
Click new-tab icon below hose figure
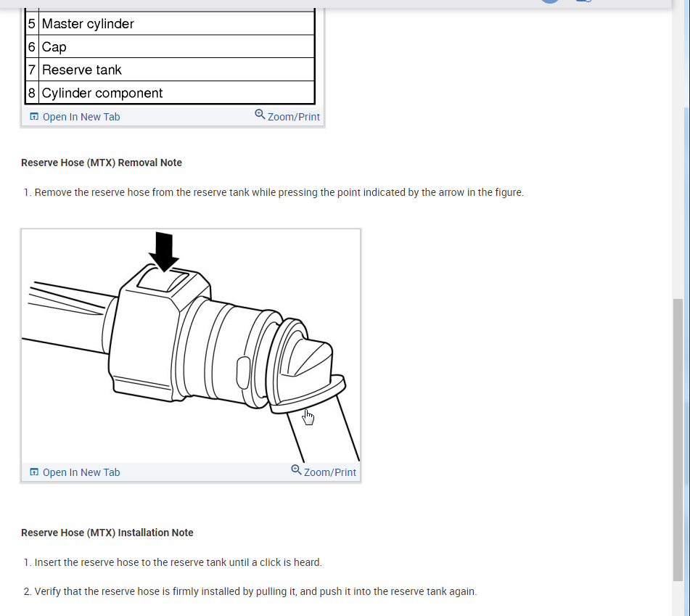coord(34,472)
